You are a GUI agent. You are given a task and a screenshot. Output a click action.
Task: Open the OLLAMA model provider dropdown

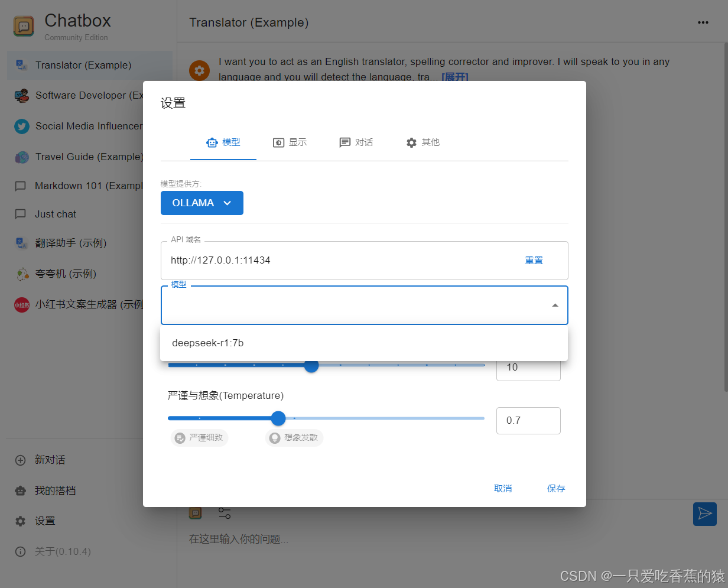coord(202,203)
